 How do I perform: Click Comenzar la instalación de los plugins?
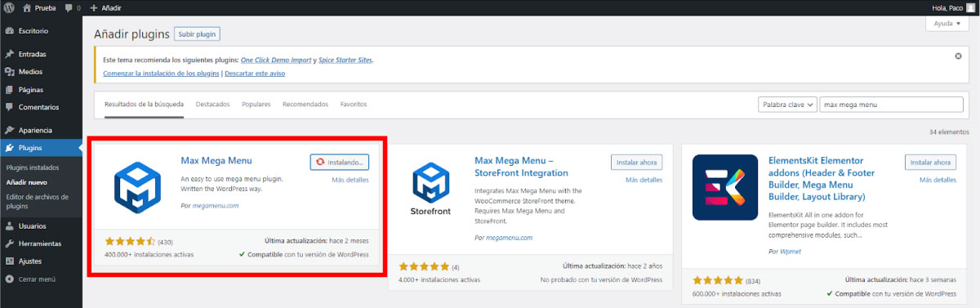pos(161,73)
